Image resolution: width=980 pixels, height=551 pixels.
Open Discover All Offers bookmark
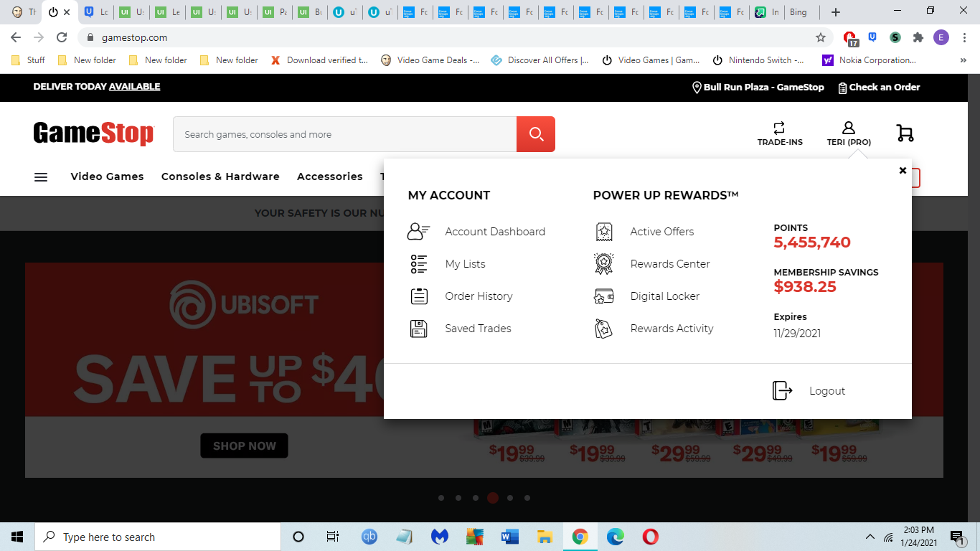click(x=540, y=60)
